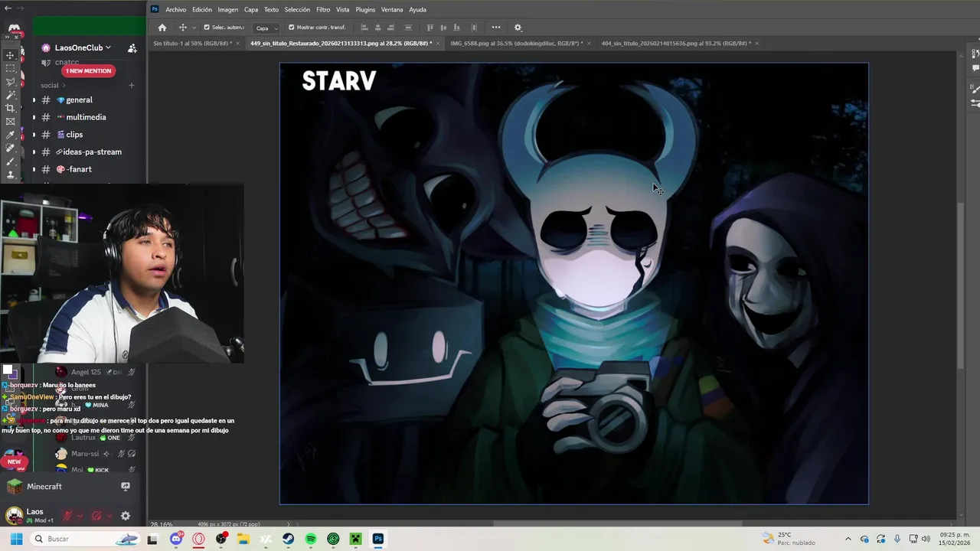Click the align bottom edges icon
This screenshot has height=551, width=980.
tap(458, 28)
